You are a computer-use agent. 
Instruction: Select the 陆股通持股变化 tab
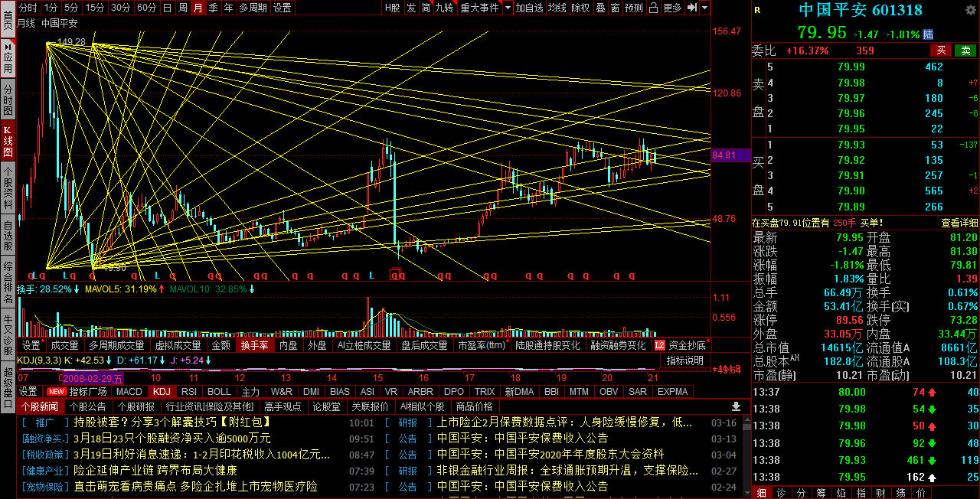coord(547,346)
